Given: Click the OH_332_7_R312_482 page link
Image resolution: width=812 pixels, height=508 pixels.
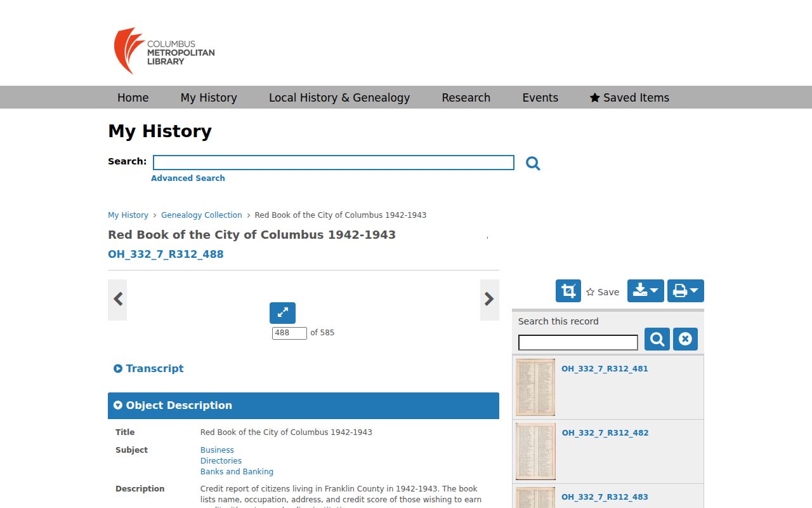Looking at the screenshot, I should (x=605, y=433).
